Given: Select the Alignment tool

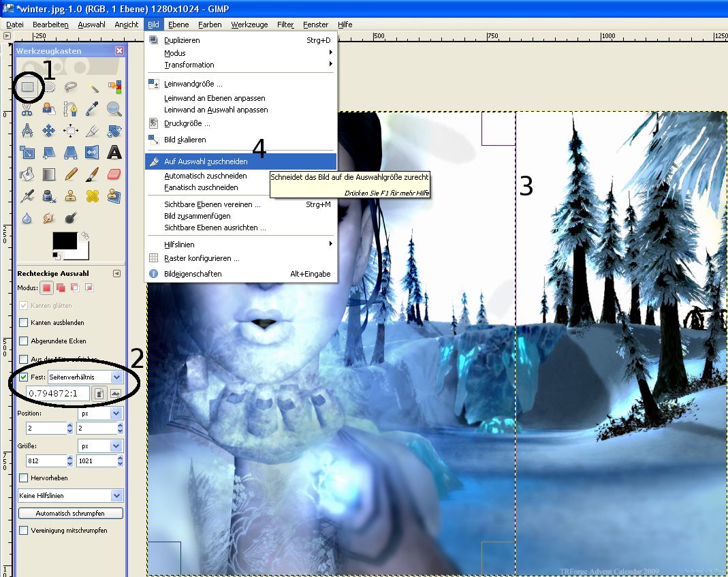Looking at the screenshot, I should (x=71, y=131).
